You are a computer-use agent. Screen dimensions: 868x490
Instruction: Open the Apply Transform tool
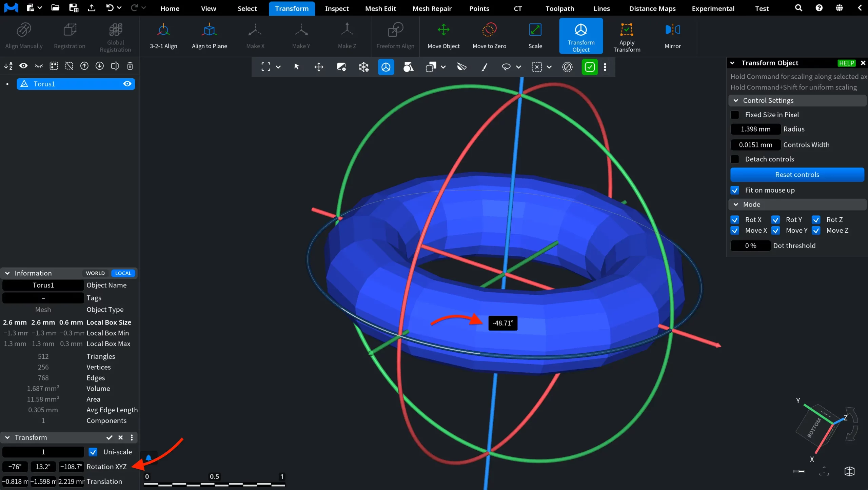tap(627, 36)
